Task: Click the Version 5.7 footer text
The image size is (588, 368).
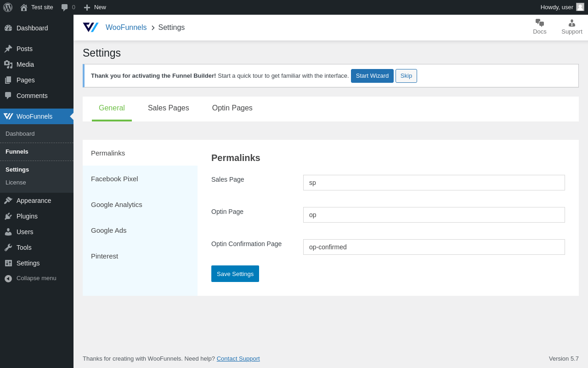Action: click(564, 358)
